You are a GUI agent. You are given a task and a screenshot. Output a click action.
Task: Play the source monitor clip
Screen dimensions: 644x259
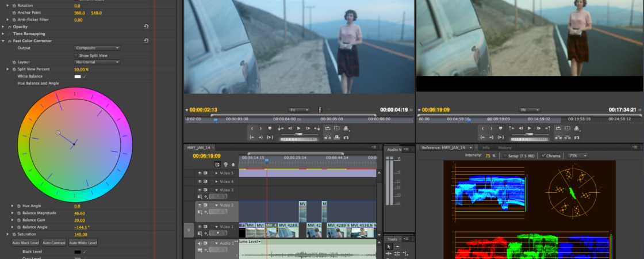pos(299,128)
